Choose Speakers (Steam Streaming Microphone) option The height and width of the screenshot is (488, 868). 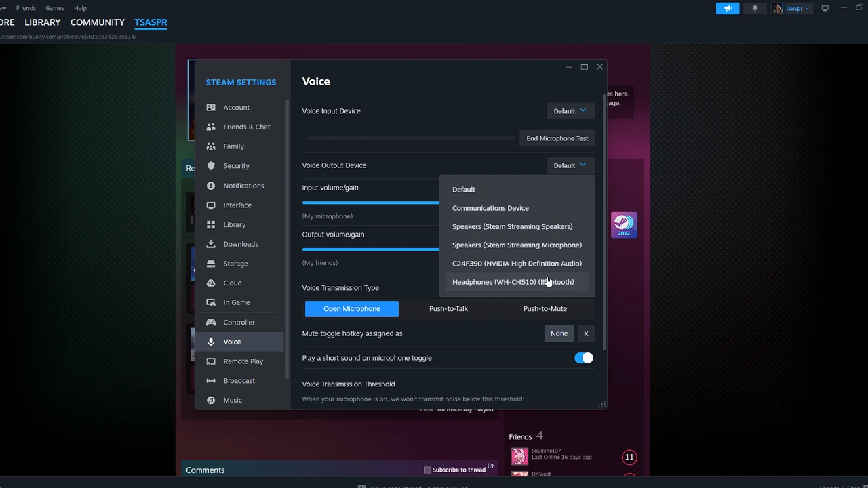point(517,245)
